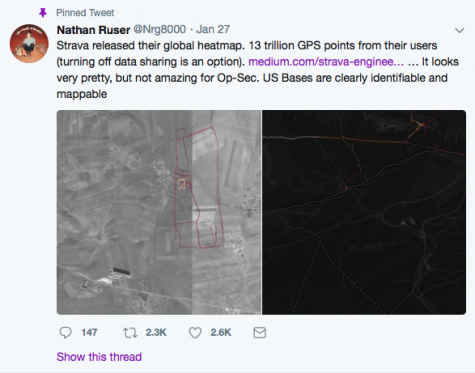Click the 2.6K likes count
This screenshot has height=373, width=475.
[x=221, y=332]
